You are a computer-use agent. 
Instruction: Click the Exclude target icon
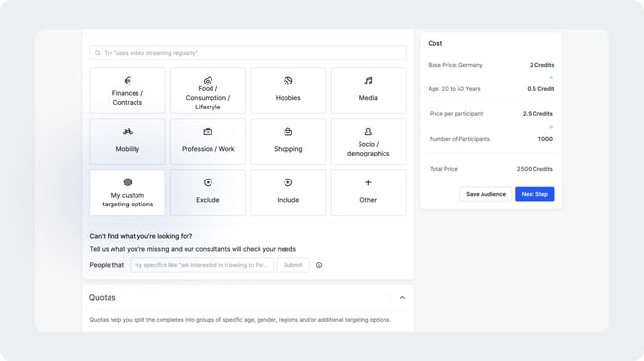(x=208, y=182)
